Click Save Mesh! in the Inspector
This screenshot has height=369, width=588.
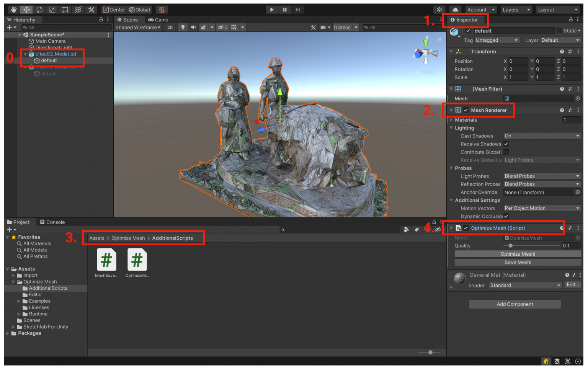click(518, 262)
